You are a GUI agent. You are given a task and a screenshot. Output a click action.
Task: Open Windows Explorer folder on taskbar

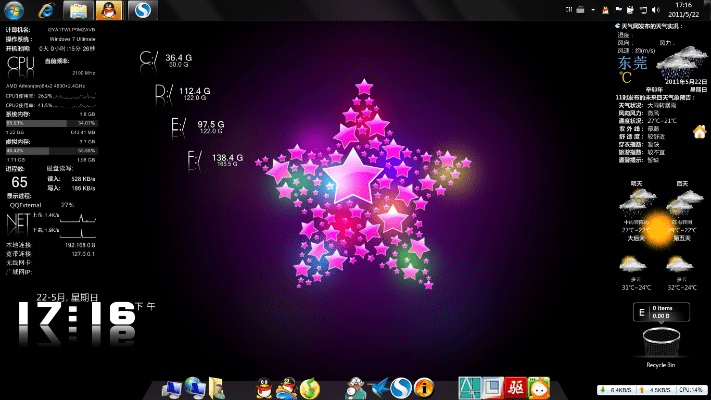point(78,10)
